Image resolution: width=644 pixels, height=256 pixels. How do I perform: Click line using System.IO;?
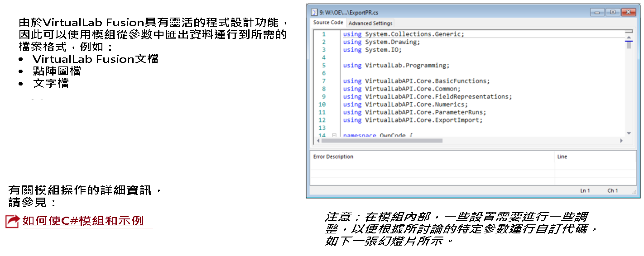click(x=372, y=50)
